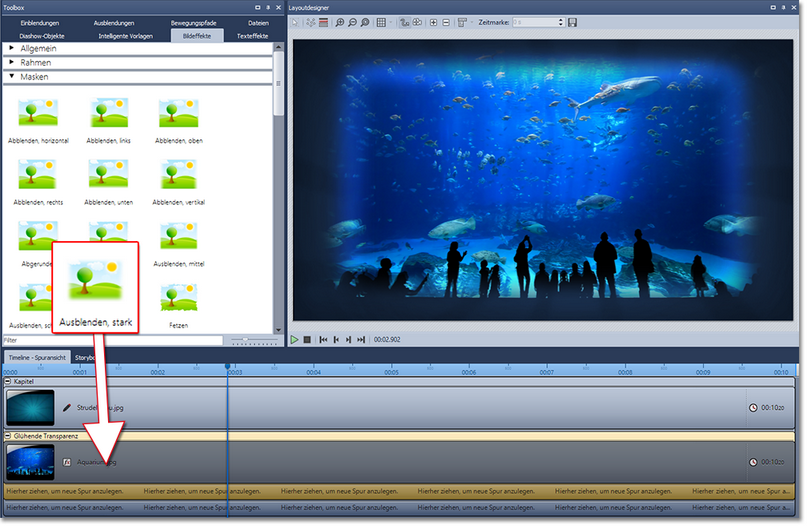808x526 pixels.
Task: Jump to the end of the timeline
Action: [x=361, y=340]
